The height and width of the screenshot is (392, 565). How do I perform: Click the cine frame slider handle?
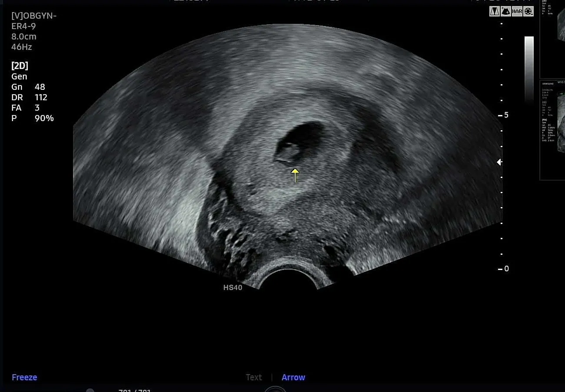pyautogui.click(x=90, y=390)
